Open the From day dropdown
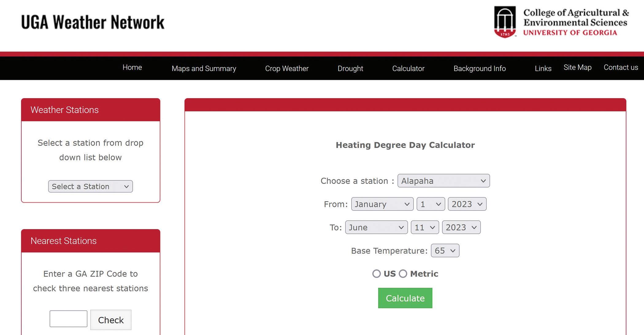Viewport: 644px width, 335px height. (x=431, y=204)
